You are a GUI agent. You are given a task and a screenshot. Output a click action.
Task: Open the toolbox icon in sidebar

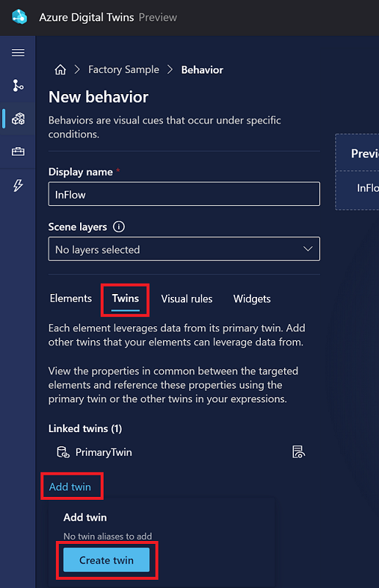[18, 151]
